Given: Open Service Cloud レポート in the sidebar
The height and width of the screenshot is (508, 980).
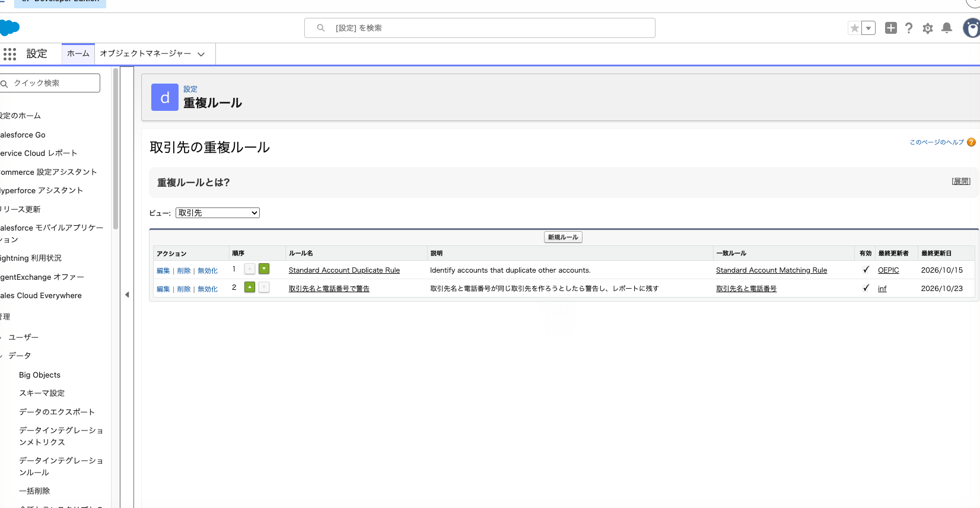Looking at the screenshot, I should tap(39, 154).
